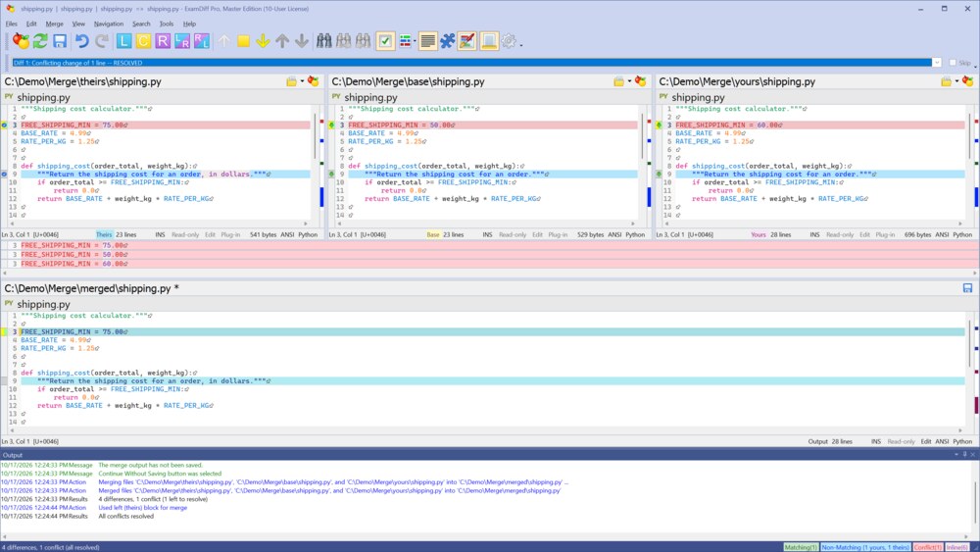Open the View menu
980x552 pixels.
(x=78, y=24)
